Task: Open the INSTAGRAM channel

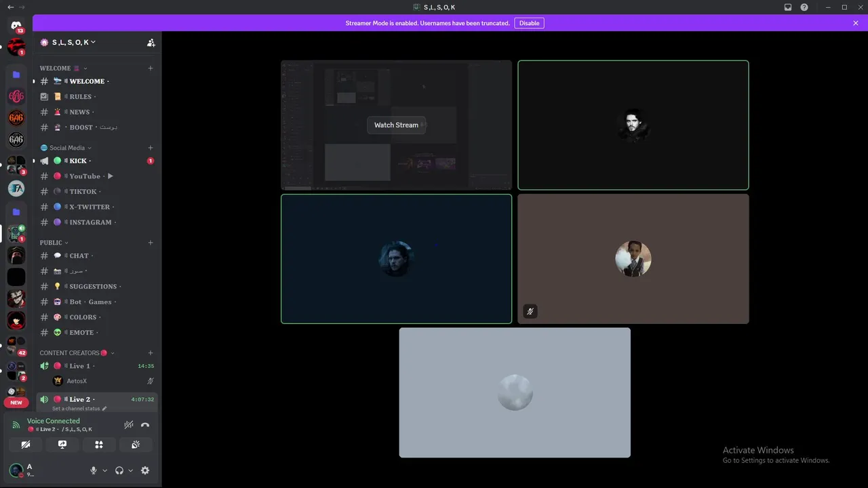Action: click(97, 222)
